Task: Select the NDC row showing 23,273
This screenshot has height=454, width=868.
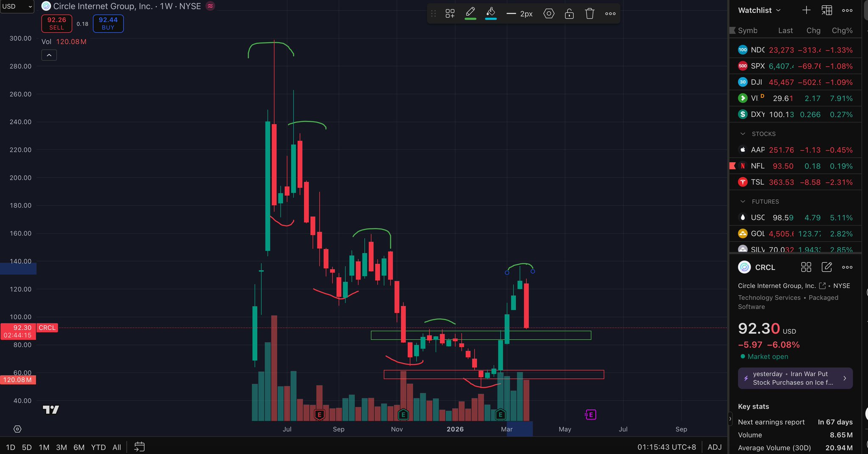Action: pos(795,50)
